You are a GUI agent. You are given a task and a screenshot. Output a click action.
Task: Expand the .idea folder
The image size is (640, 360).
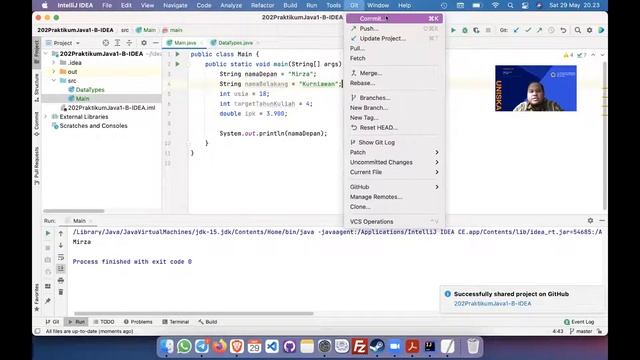(x=54, y=63)
